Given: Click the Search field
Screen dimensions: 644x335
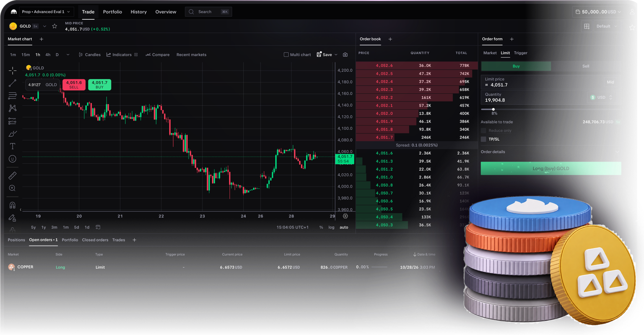Looking at the screenshot, I should 208,12.
